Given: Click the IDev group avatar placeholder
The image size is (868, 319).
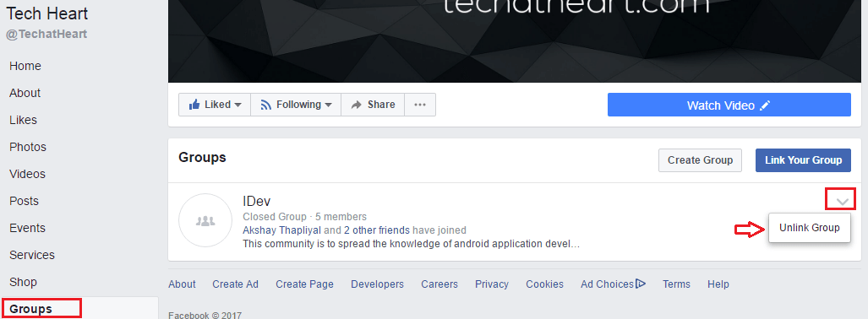Looking at the screenshot, I should pos(205,220).
